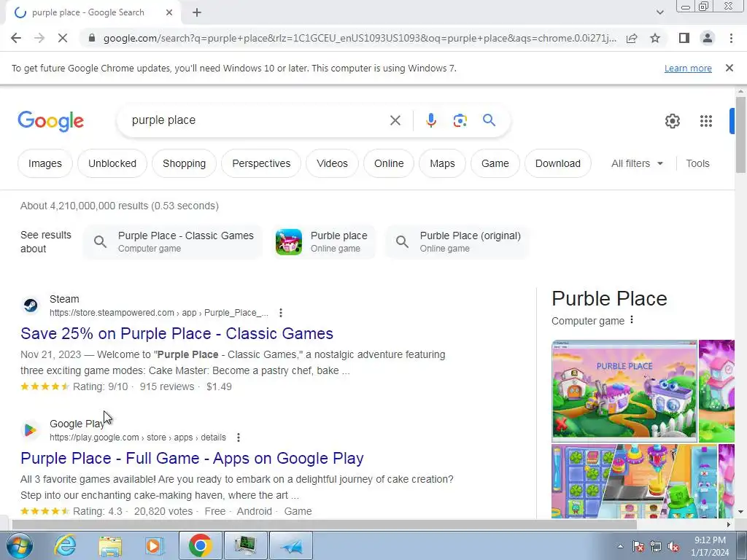Click the Purble place game icon
The width and height of the screenshot is (747, 560).
[x=289, y=242]
